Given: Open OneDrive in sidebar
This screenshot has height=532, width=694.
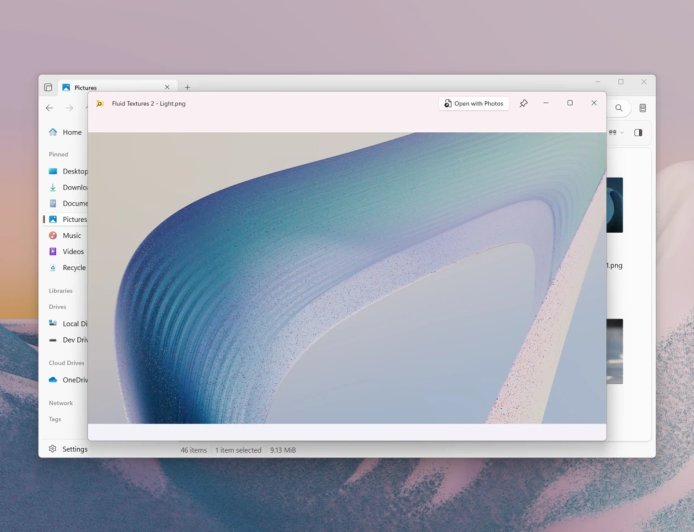Looking at the screenshot, I should click(66, 380).
